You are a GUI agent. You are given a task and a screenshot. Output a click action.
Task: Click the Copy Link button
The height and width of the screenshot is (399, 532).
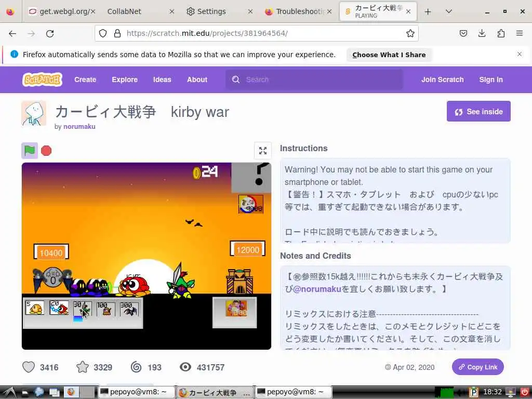coord(478,367)
